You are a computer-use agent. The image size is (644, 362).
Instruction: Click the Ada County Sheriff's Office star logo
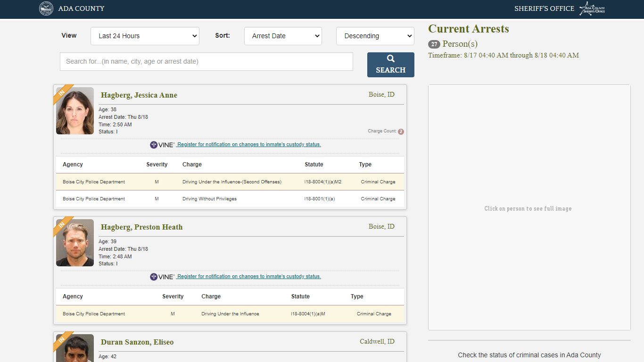pyautogui.click(x=592, y=8)
